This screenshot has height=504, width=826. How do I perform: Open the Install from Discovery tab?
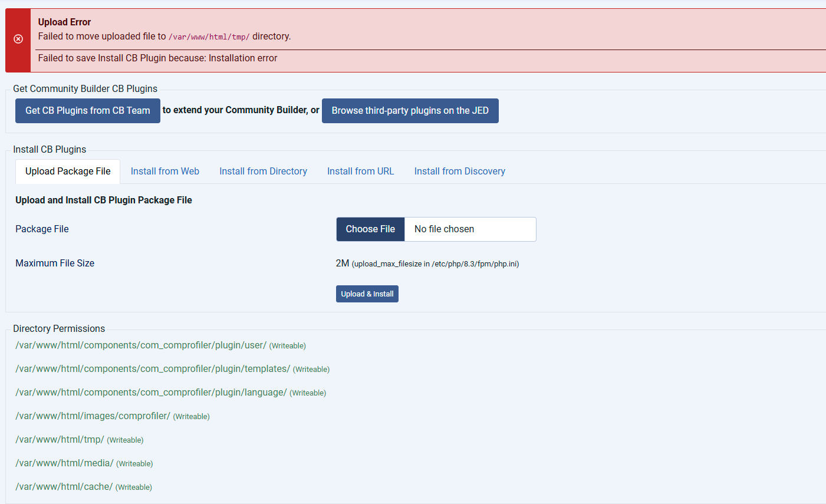460,172
